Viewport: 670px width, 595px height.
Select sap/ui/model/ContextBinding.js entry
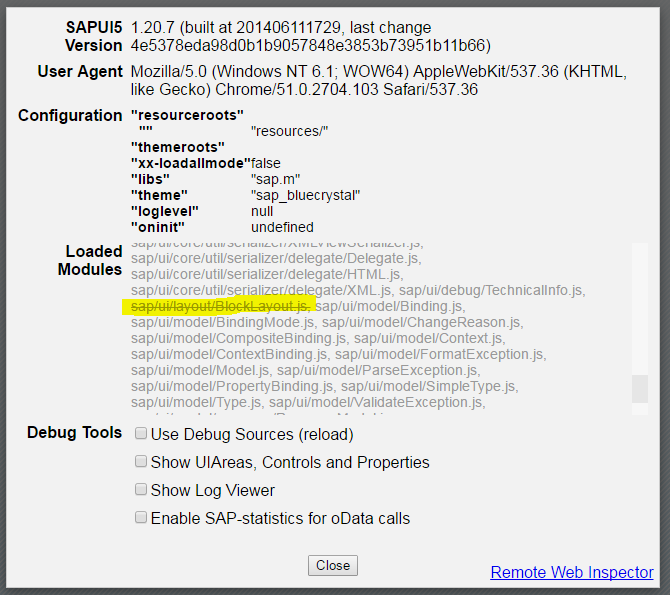[x=229, y=354]
